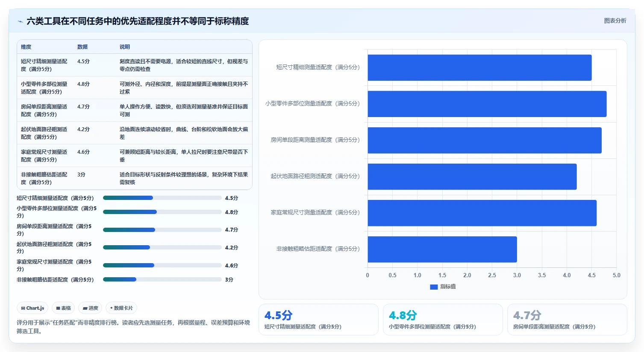Click the description starting 可兼顾短距离与较长距离

[184, 155]
